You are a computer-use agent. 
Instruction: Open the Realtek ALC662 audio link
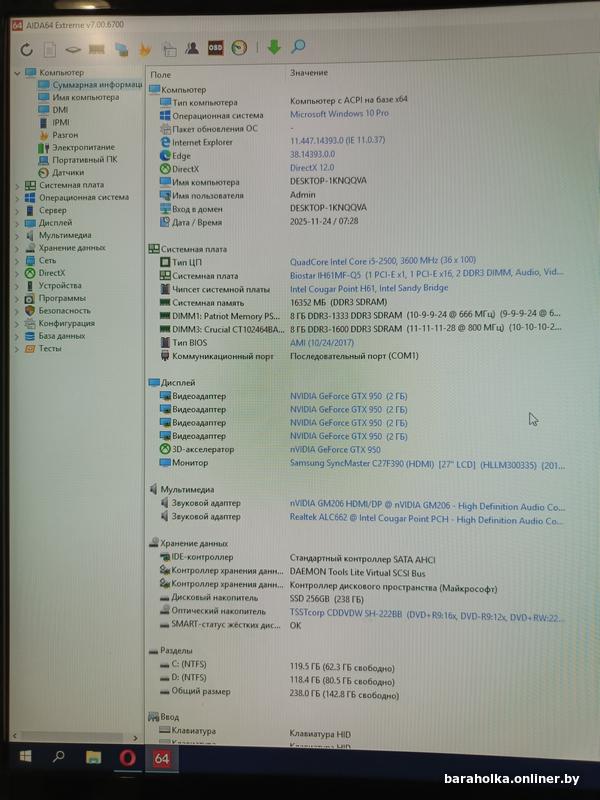[427, 519]
